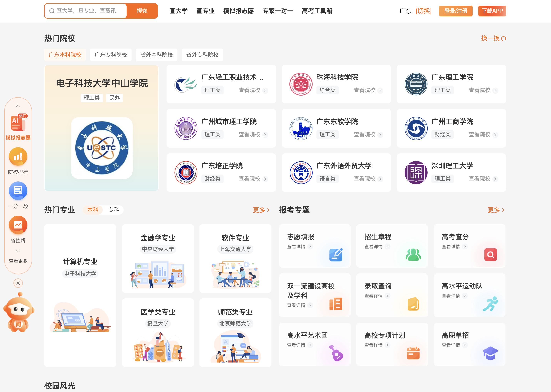This screenshot has width=551, height=392.
Task: Click 广州工商学院 school logo
Action: pyautogui.click(x=416, y=128)
